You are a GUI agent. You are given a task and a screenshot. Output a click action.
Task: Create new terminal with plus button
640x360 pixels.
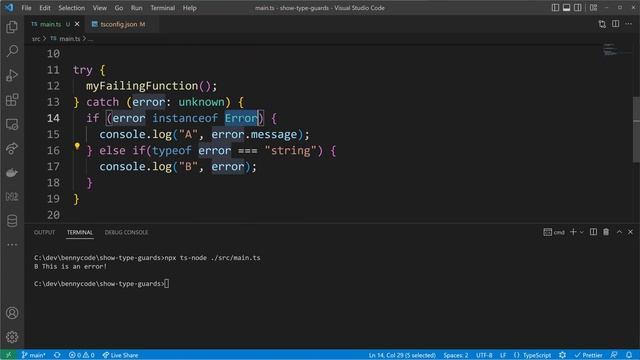coord(573,232)
